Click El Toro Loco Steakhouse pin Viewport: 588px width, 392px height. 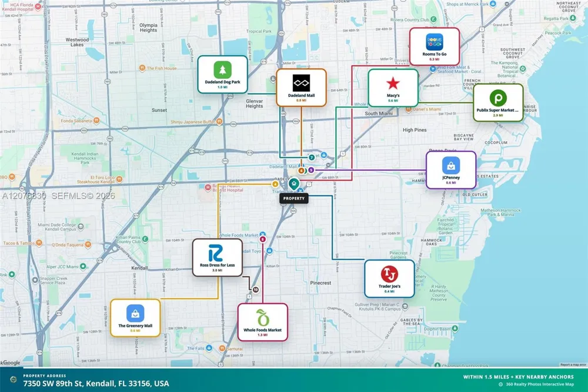[x=119, y=179]
